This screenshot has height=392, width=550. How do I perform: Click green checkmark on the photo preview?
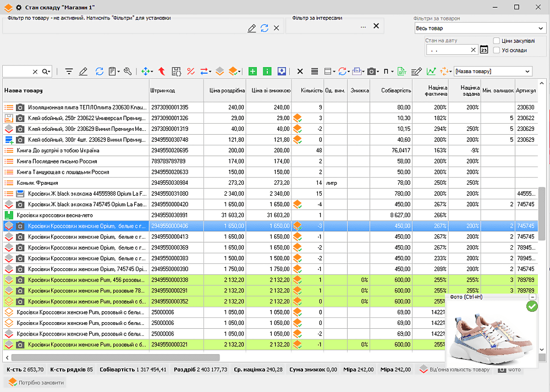pyautogui.click(x=532, y=306)
